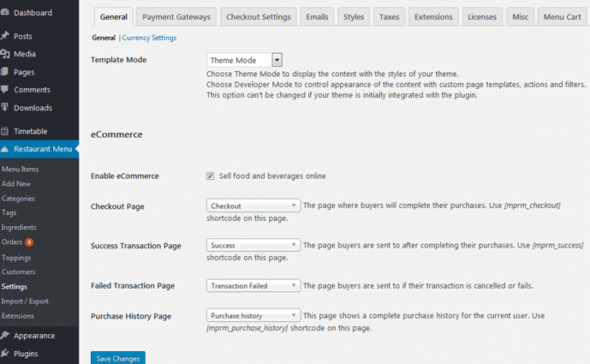Choose a page in Purchase History dropdown
Viewport: 590px width, 364px height.
coord(253,316)
